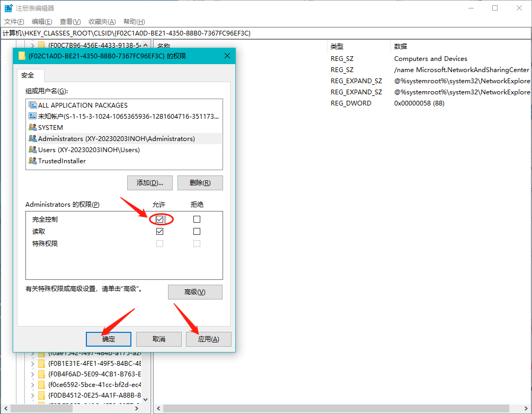The height and width of the screenshot is (414, 532).
Task: Click the 0x00000058 (88) data value
Action: [x=419, y=103]
